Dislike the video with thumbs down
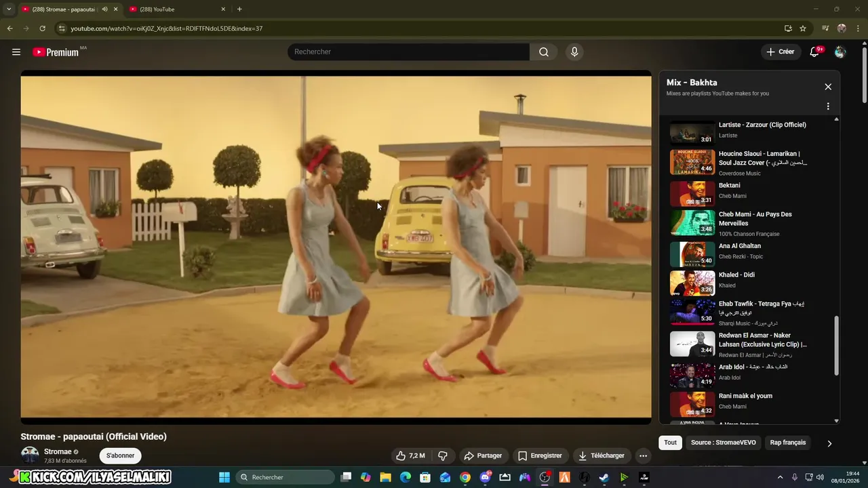The height and width of the screenshot is (488, 868). tap(443, 455)
